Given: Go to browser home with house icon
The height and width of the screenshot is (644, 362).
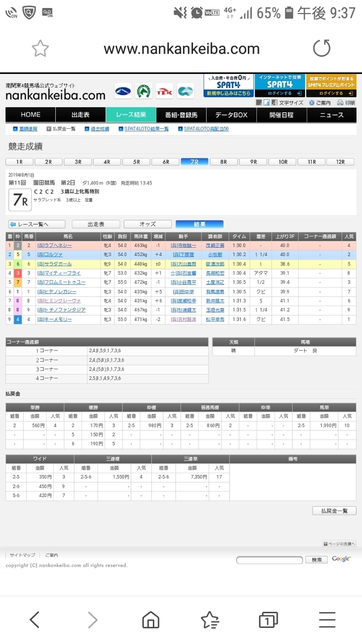Looking at the screenshot, I should point(151,620).
